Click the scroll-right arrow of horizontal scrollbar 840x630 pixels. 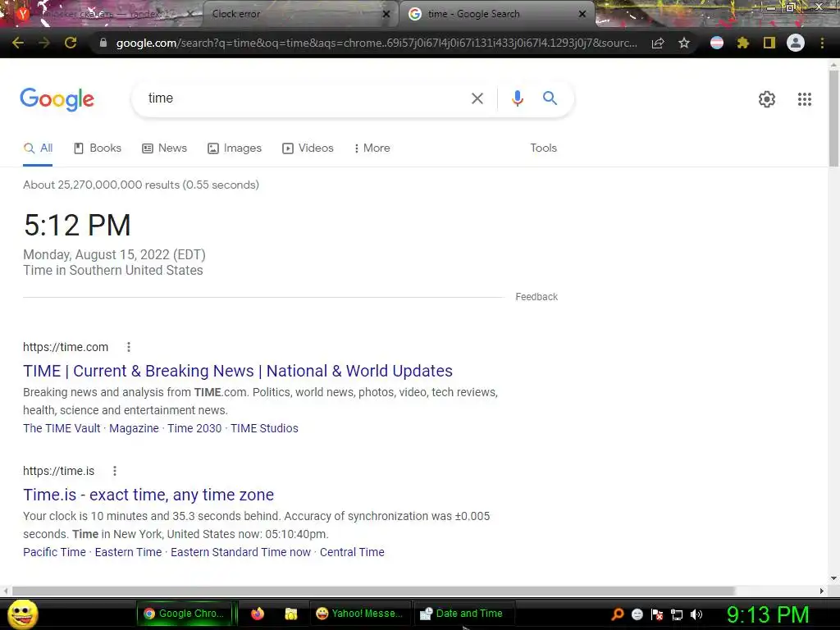click(822, 591)
